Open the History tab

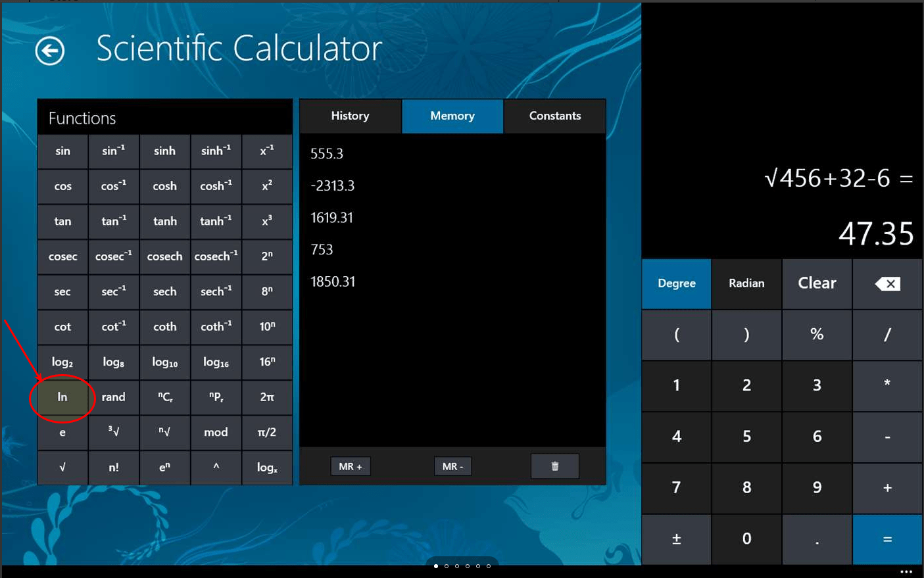pyautogui.click(x=350, y=116)
